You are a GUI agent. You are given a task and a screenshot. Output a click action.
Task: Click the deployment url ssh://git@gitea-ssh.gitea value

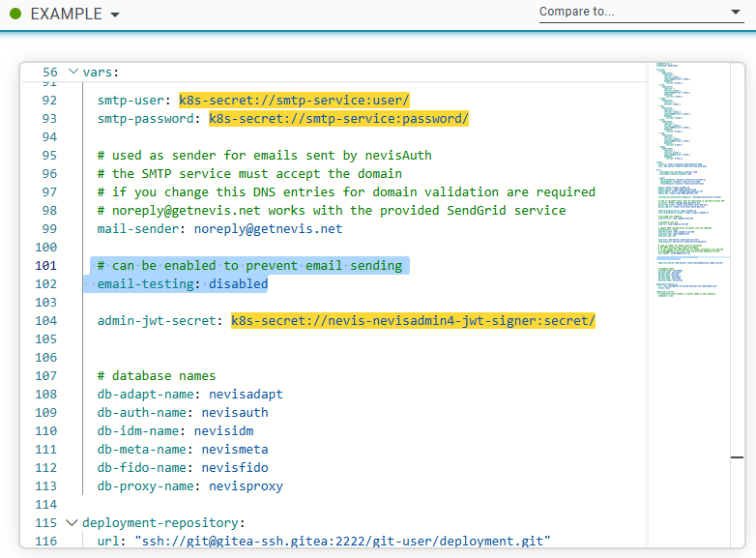pyautogui.click(x=343, y=542)
